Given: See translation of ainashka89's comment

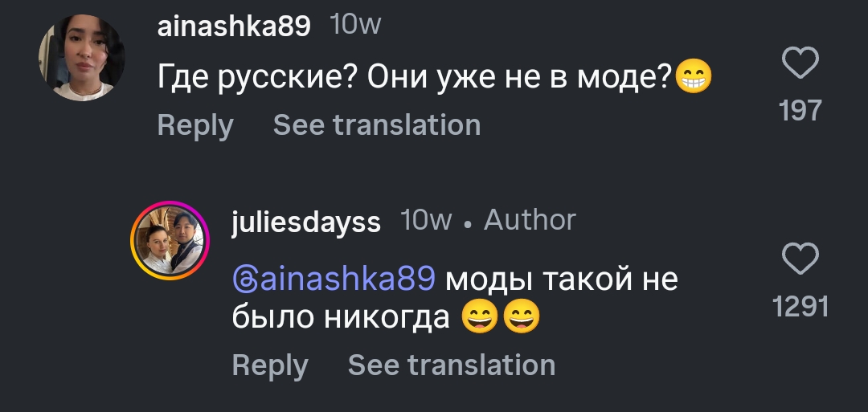Looking at the screenshot, I should 377,125.
